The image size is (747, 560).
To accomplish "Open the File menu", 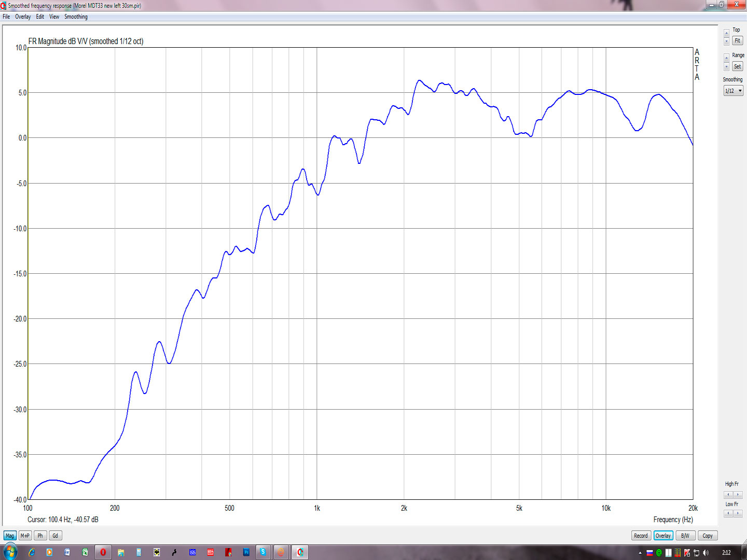I will pos(6,17).
